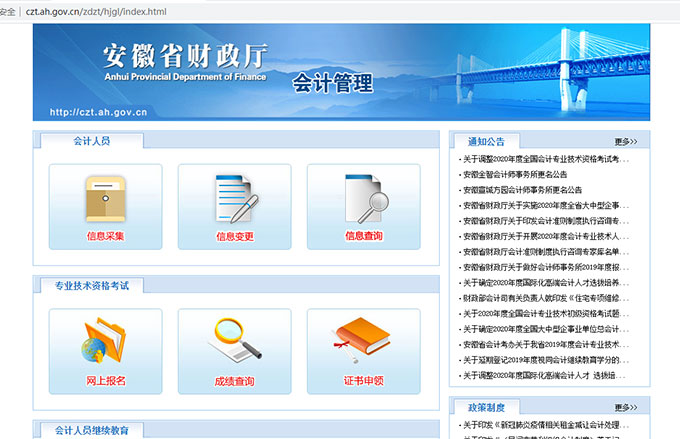Screen dimensions: 680x439
Task: Click the 信息采集 red text label
Action: point(105,236)
